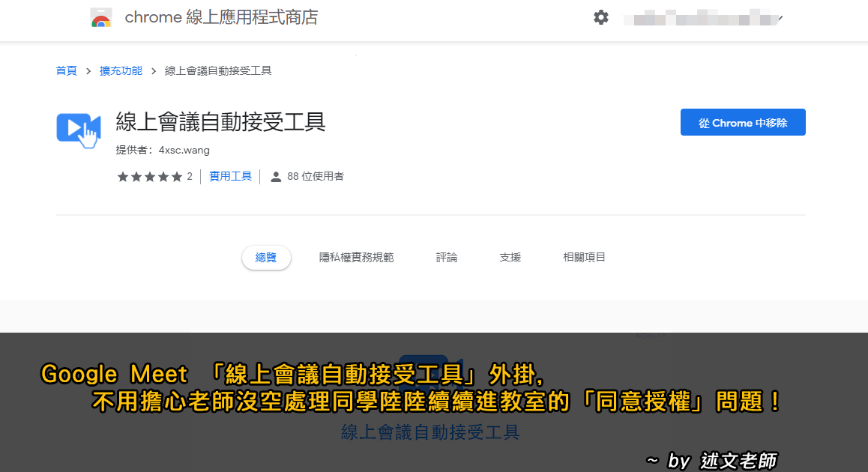
Task: Click the chrome 線上應用程式商店 title text
Action: pyautogui.click(x=221, y=18)
